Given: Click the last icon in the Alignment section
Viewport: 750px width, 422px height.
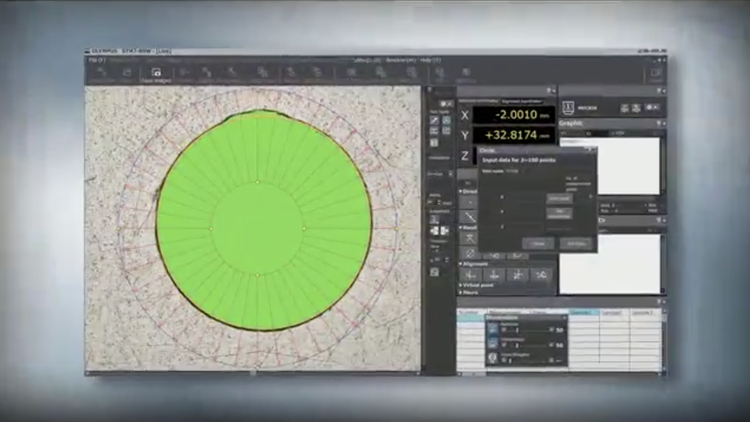Looking at the screenshot, I should [x=542, y=274].
